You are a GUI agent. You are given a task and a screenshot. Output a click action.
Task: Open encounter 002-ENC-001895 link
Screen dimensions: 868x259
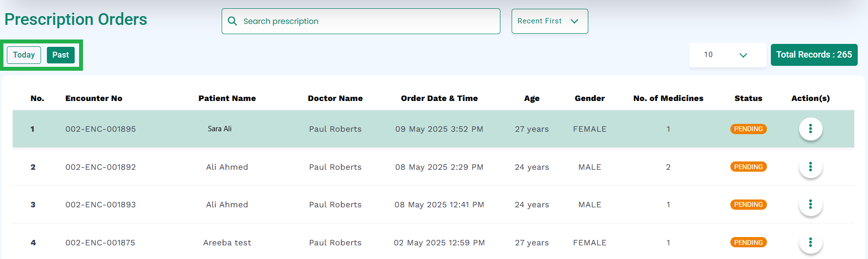point(101,129)
